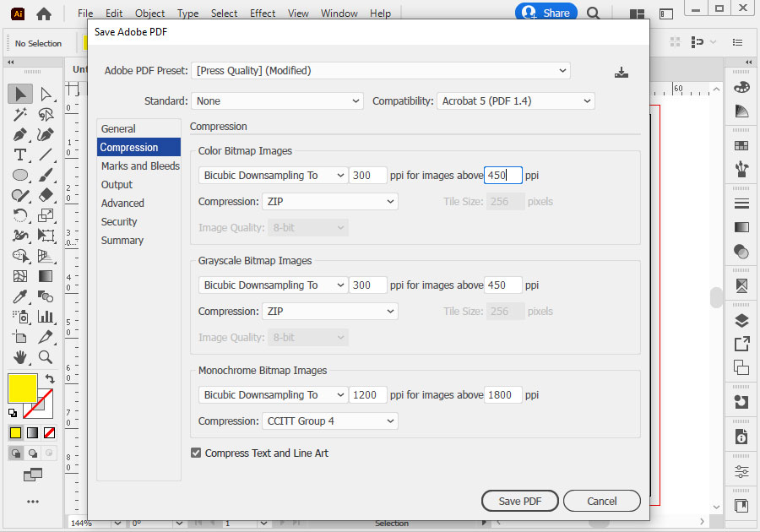This screenshot has width=760, height=532.
Task: Select the Zoom tool
Action: (46, 357)
